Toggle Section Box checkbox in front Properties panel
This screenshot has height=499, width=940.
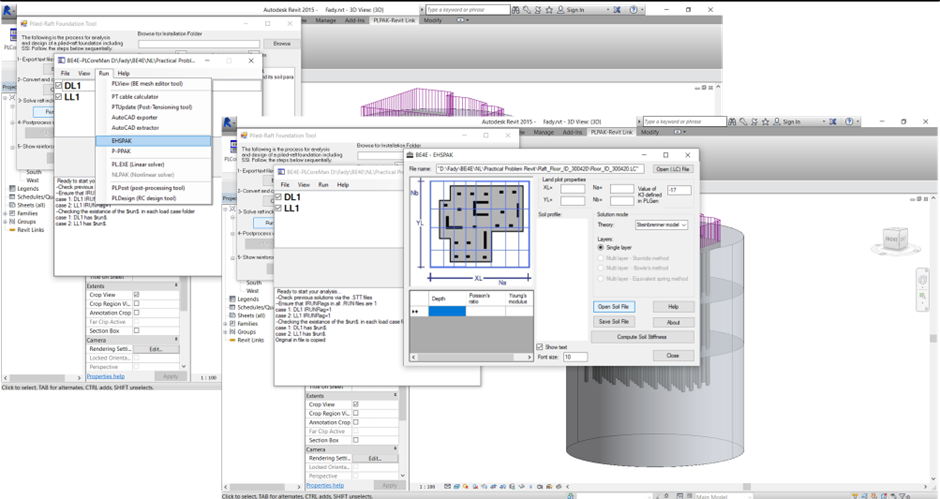(x=355, y=440)
